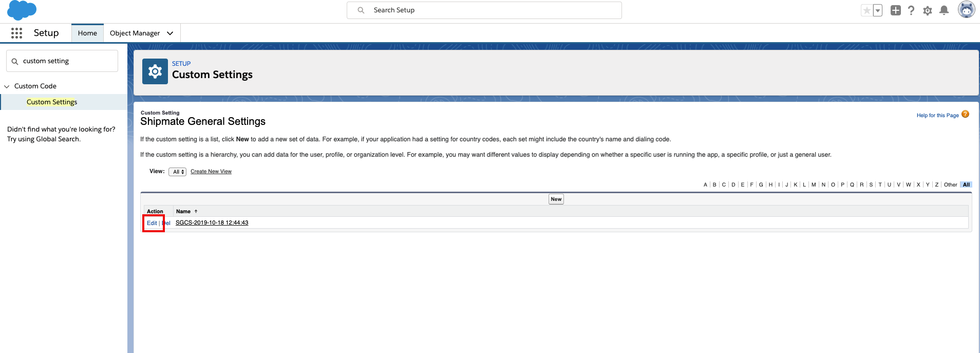Open the user profile avatar
The width and height of the screenshot is (980, 353).
click(x=967, y=10)
